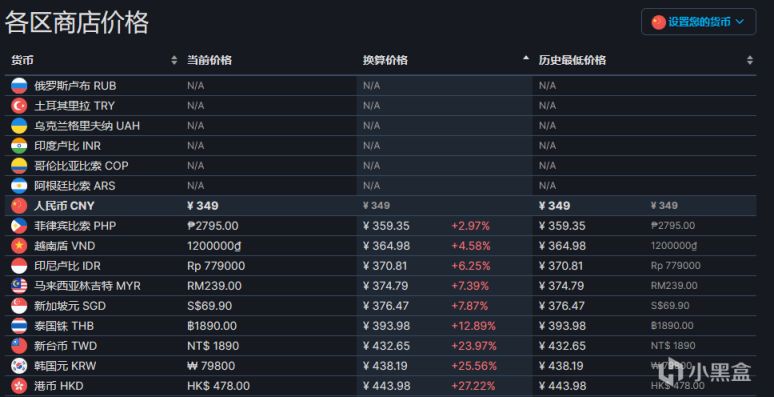This screenshot has height=397, width=774.
Task: Click the South Korean flag for KRW
Action: (x=19, y=366)
